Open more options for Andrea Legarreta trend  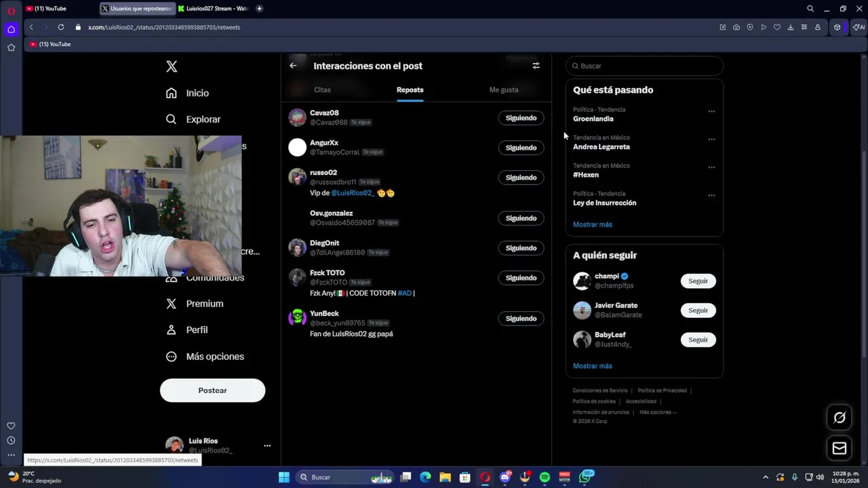(711, 139)
